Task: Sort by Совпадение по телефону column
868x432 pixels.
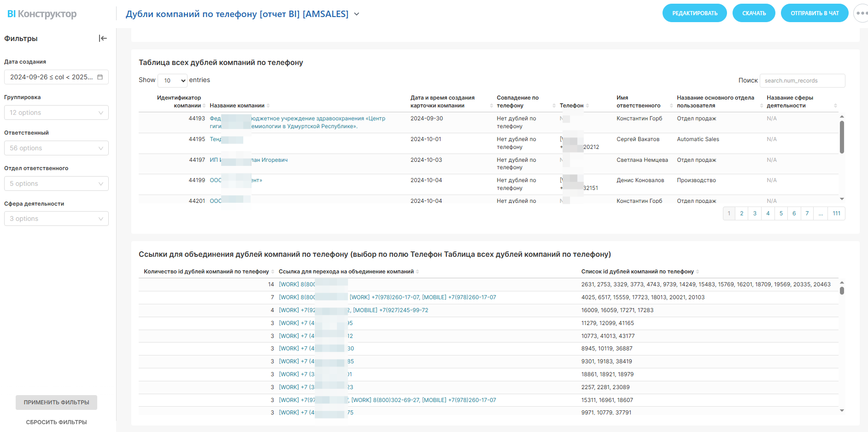Action: tap(554, 106)
